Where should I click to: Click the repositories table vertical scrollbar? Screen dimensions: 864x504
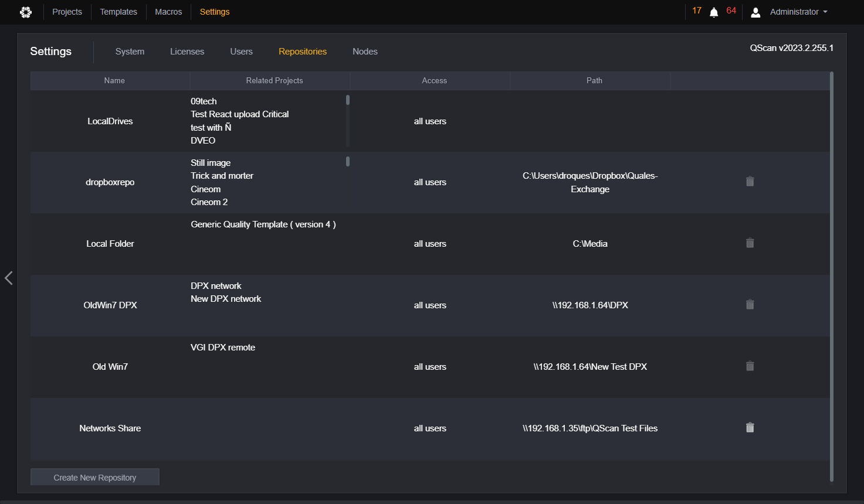click(x=832, y=277)
